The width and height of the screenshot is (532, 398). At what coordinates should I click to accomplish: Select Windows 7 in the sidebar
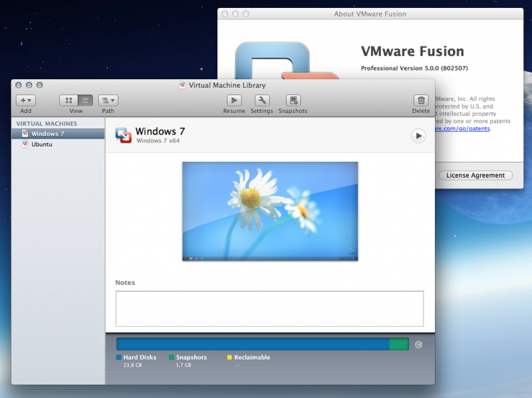click(58, 134)
